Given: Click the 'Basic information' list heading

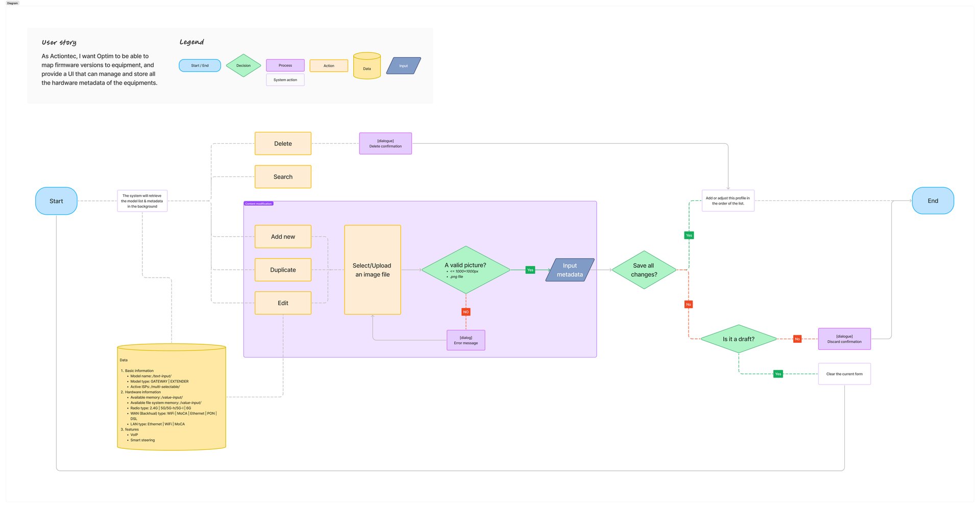Looking at the screenshot, I should pyautogui.click(x=139, y=371).
